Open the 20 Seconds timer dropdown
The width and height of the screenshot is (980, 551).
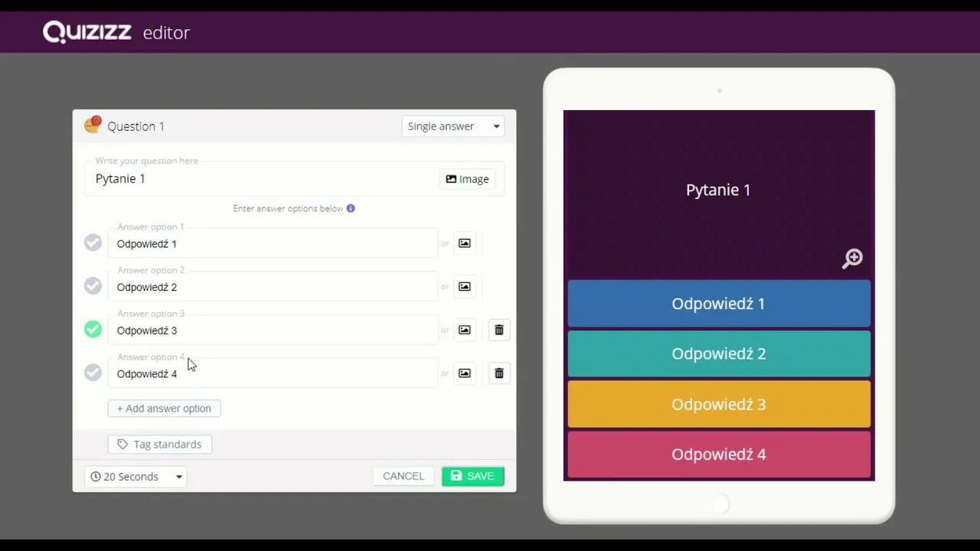(x=136, y=477)
